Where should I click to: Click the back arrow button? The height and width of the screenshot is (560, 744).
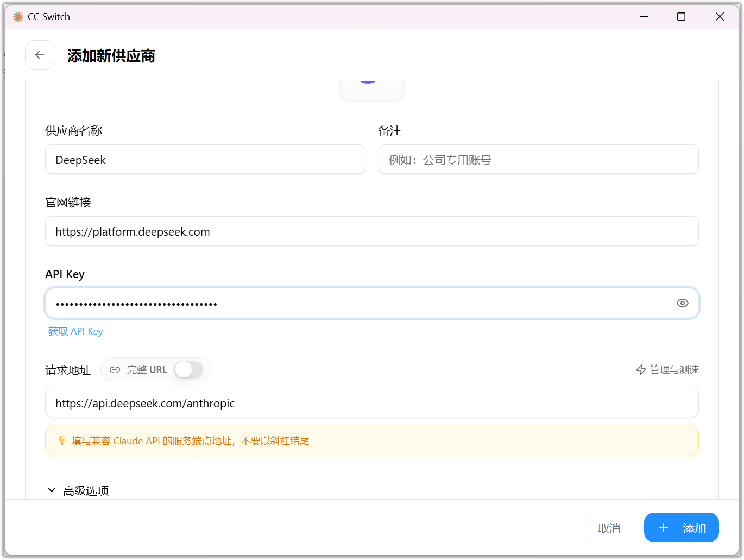pos(40,55)
